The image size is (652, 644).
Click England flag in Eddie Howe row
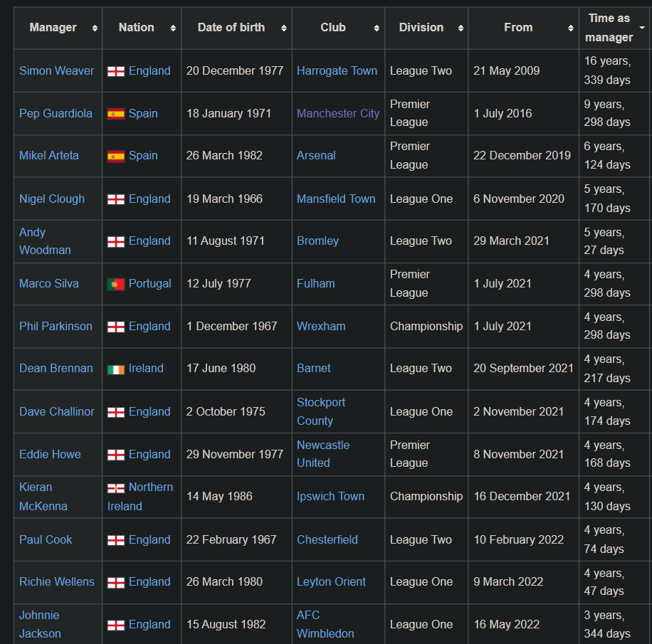pos(116,455)
